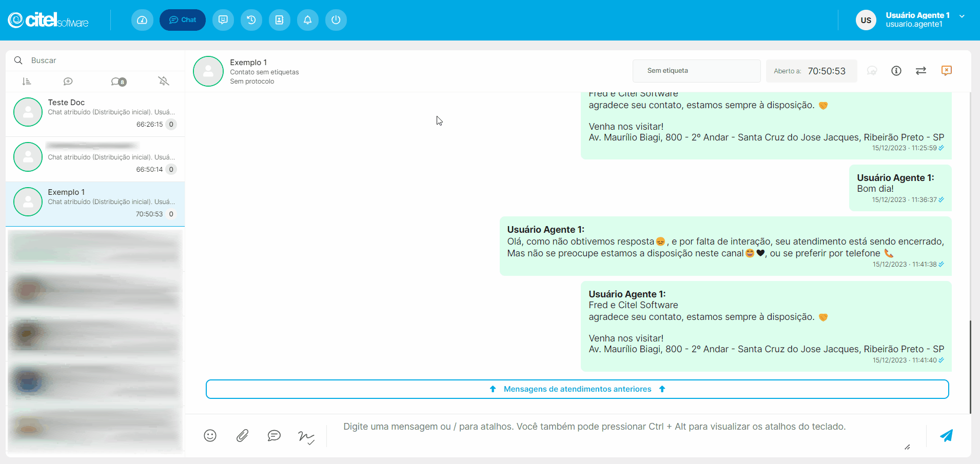Open the contact info icon in header
Viewport: 980px width, 464px height.
(x=896, y=71)
